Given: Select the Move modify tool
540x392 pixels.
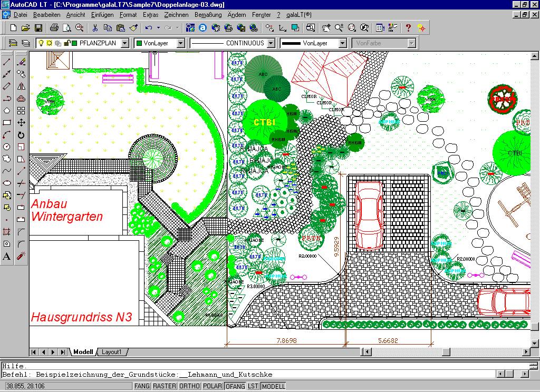Looking at the screenshot, I should (x=21, y=123).
